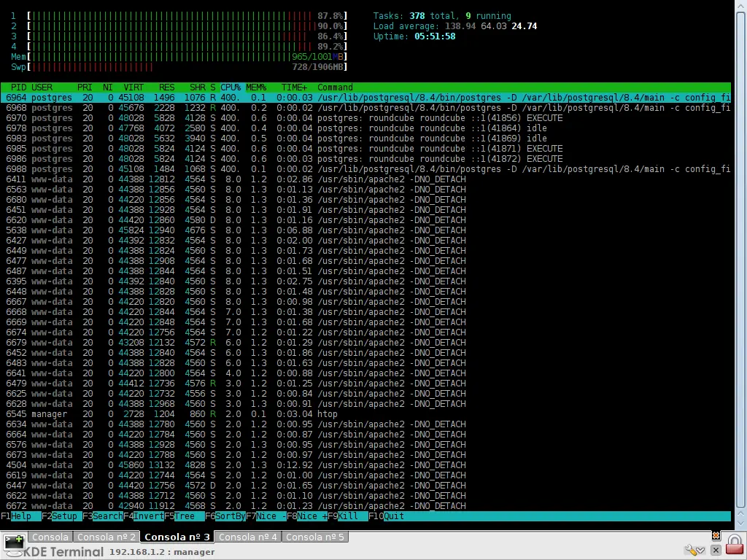Image resolution: width=747 pixels, height=560 pixels.
Task: Select apache2 process PID 6672
Action: tap(365, 506)
